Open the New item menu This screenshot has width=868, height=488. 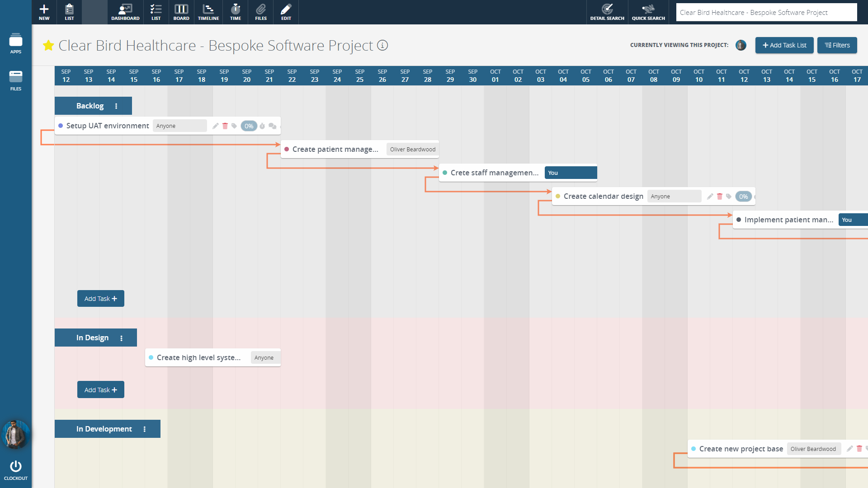44,12
